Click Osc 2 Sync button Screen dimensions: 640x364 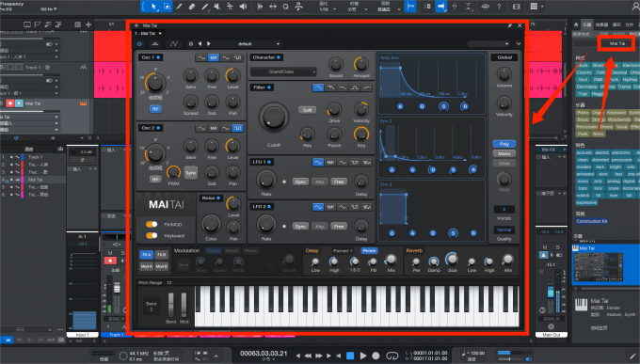coord(191,173)
